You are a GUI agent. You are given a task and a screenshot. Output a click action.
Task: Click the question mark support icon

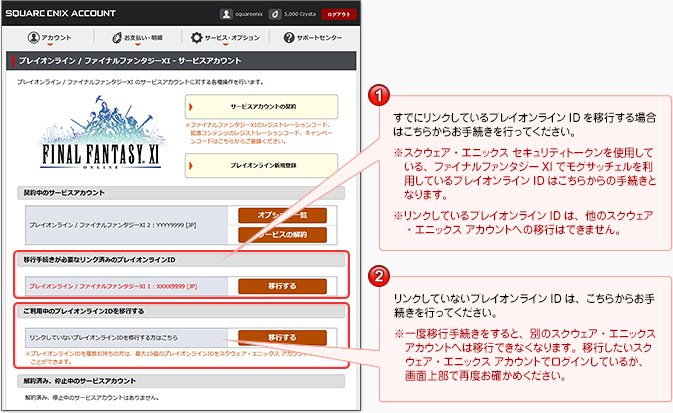tap(289, 38)
